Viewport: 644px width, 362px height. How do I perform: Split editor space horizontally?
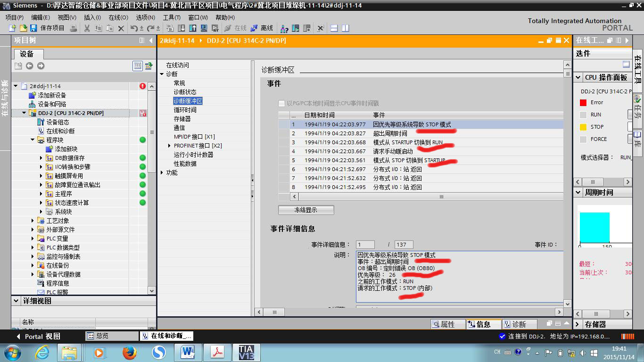[334, 28]
